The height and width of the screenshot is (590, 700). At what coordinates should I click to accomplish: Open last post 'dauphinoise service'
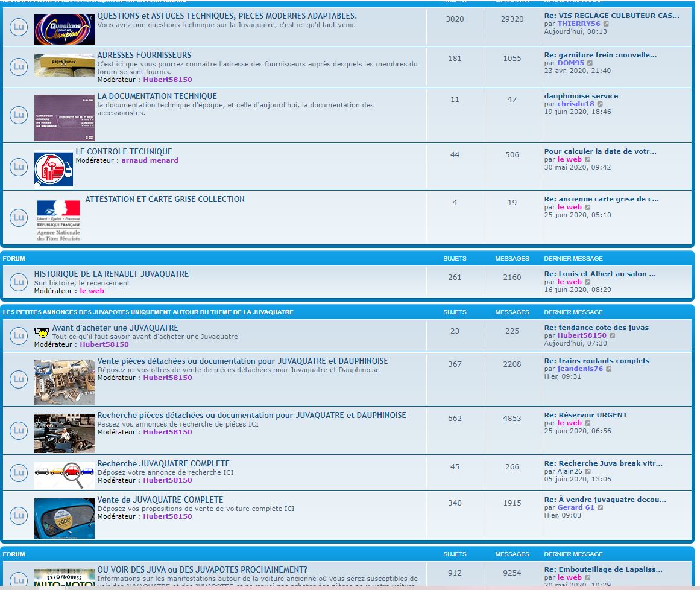581,96
